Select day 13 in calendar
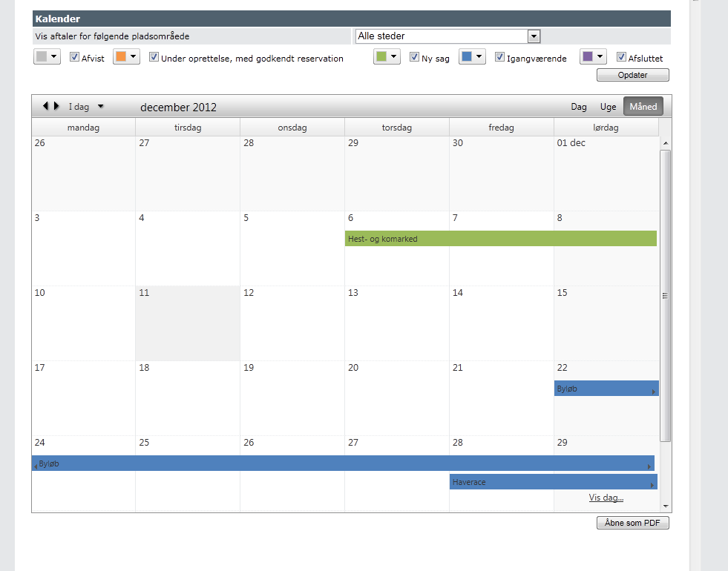The image size is (728, 571). [x=396, y=323]
